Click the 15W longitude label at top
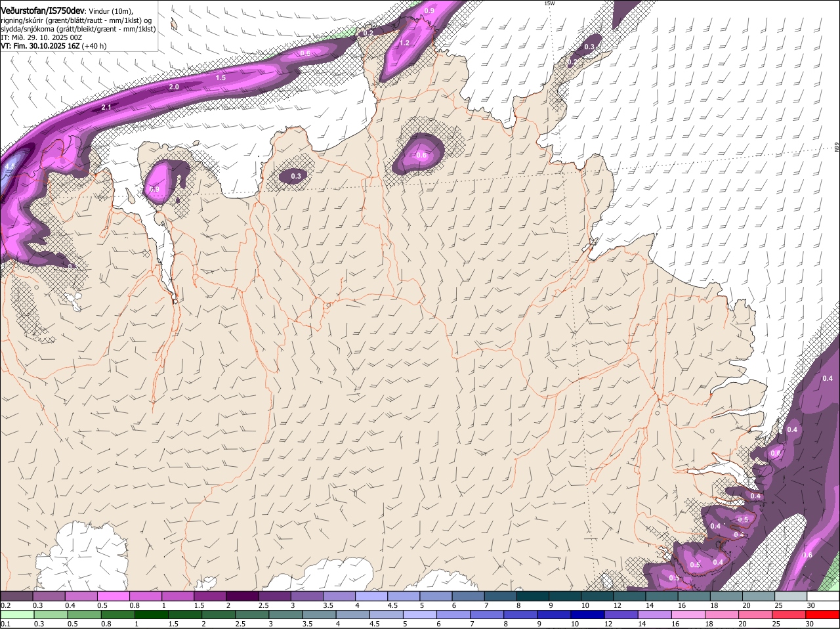 click(x=549, y=3)
